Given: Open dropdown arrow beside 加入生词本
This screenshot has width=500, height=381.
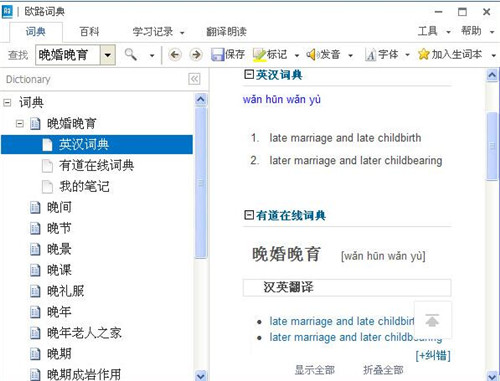Looking at the screenshot, I should [493, 55].
